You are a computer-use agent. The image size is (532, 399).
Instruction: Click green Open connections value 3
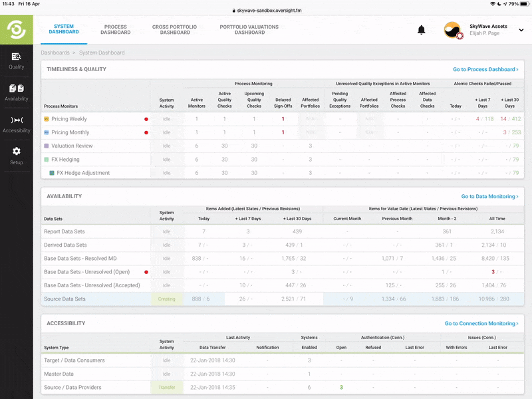[x=341, y=388]
